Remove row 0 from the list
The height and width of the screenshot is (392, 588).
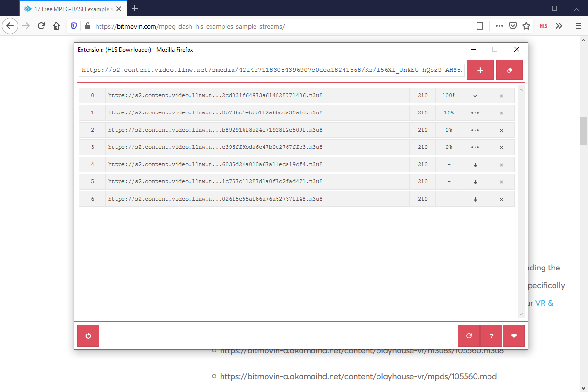[x=501, y=96]
